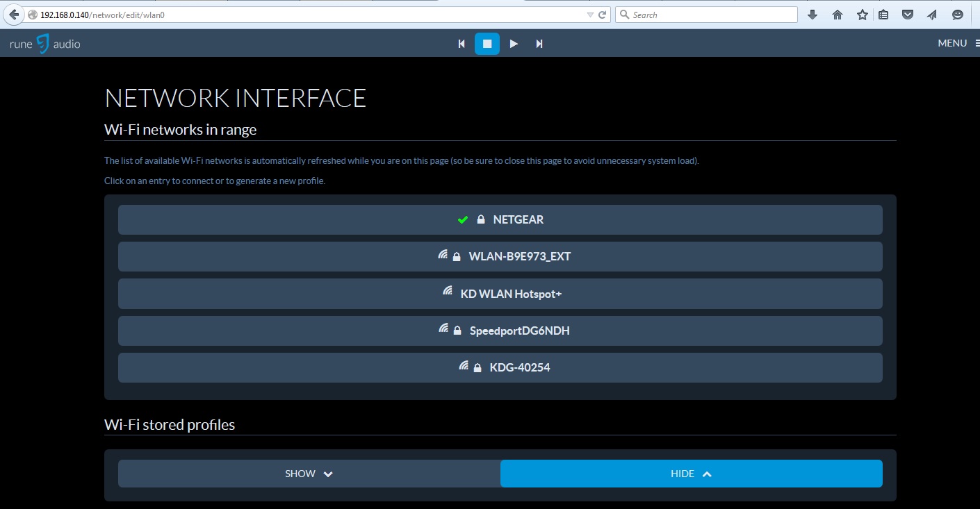Screen dimensions: 980x509
Task: Click the previous track playback icon
Action: click(x=462, y=44)
